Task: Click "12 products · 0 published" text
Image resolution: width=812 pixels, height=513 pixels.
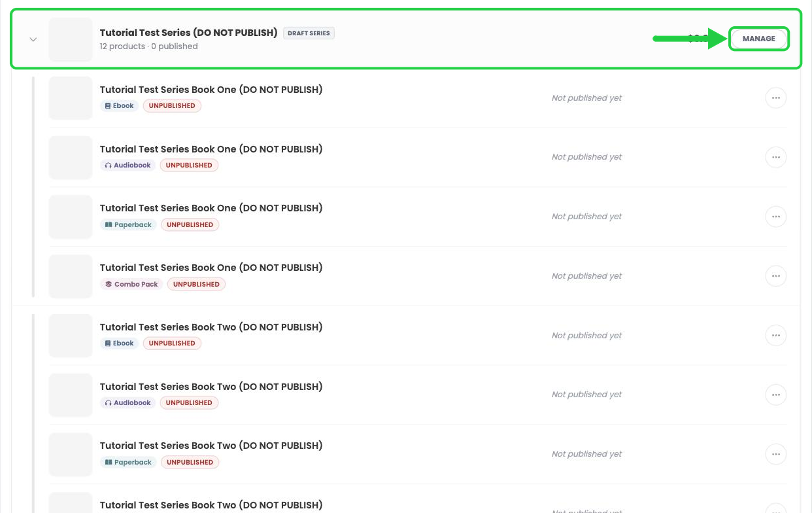Action: point(148,46)
